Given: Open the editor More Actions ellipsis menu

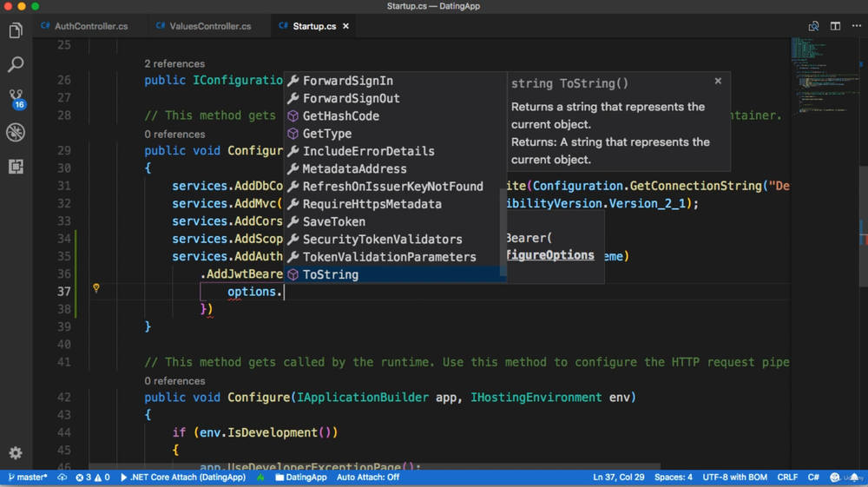Looking at the screenshot, I should [856, 26].
